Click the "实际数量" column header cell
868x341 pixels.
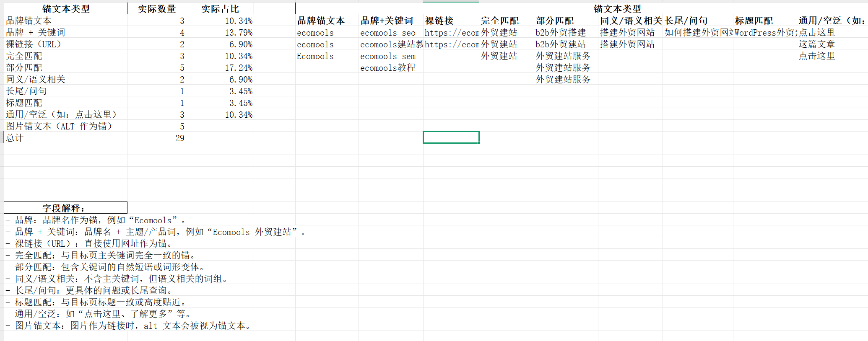[156, 9]
